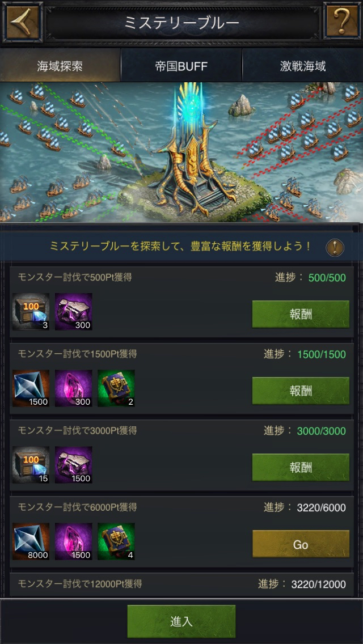Open the question mark help icon
This screenshot has width=363, height=644.
342,22
